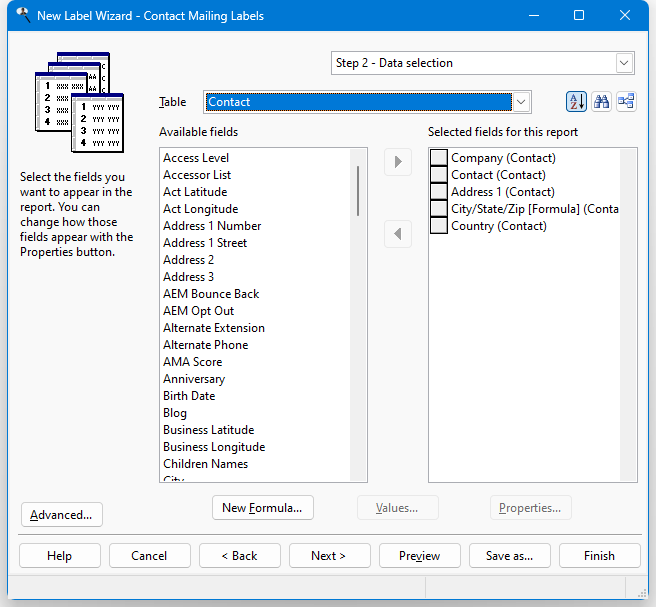Image resolution: width=656 pixels, height=607 pixels.
Task: Maximize the New Label Wizard window
Action: 579,15
